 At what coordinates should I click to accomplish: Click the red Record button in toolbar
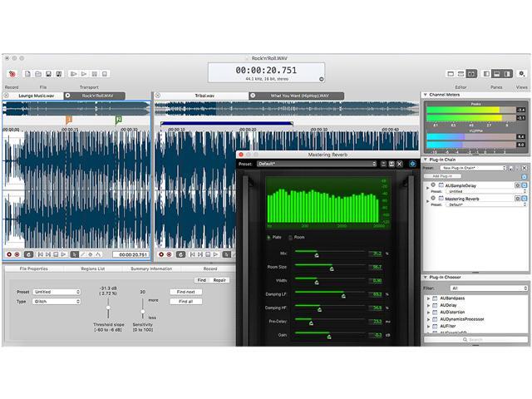pos(12,74)
